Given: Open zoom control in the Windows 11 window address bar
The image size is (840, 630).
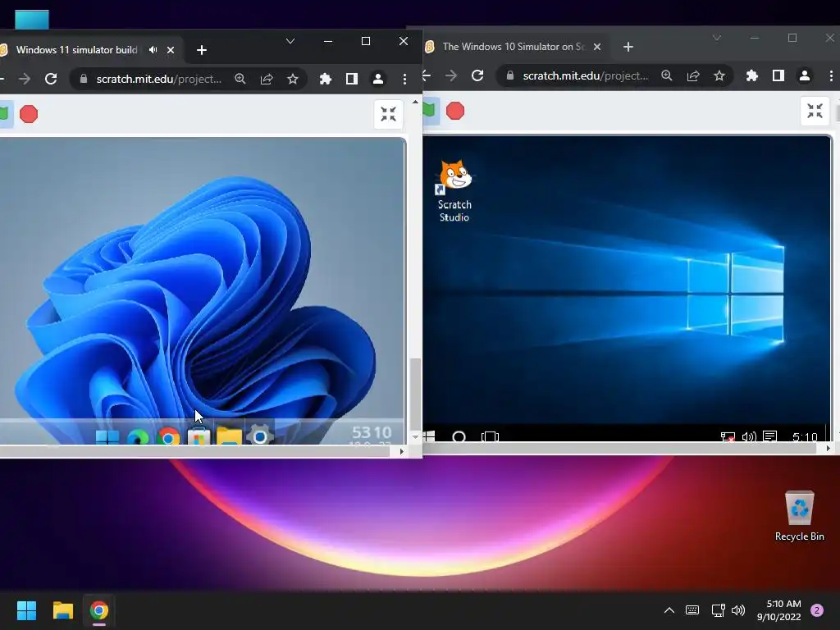Looking at the screenshot, I should [240, 79].
